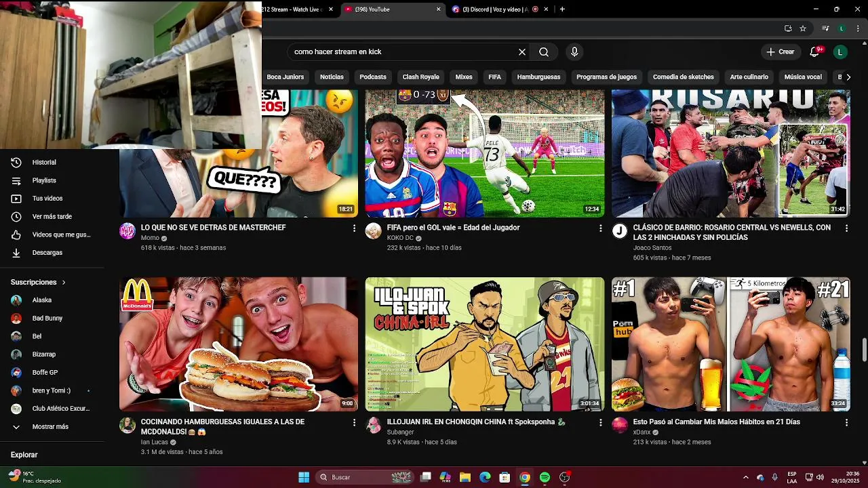Select the FIFA filter chip
This screenshot has height=488, width=868.
pos(495,77)
